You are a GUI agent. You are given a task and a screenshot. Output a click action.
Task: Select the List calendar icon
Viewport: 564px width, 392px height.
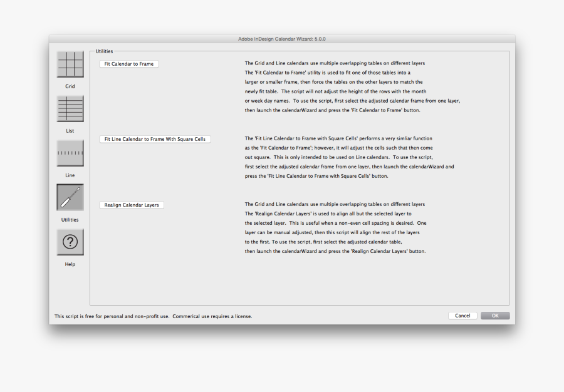point(70,109)
